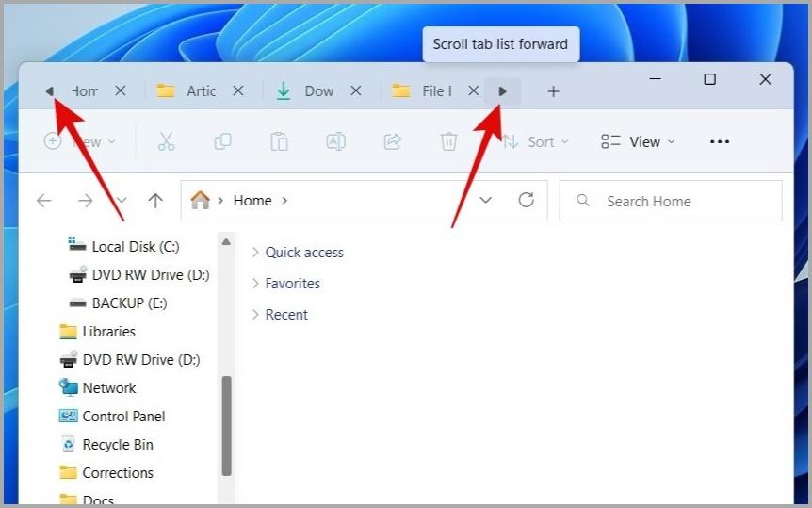Click the Network icon in sidebar
The height and width of the screenshot is (508, 812).
[68, 387]
